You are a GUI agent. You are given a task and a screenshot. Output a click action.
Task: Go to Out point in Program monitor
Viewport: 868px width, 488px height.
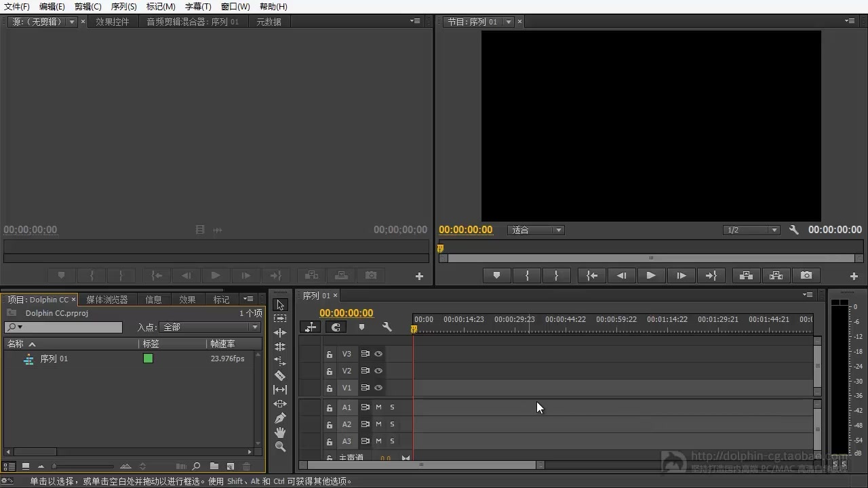711,276
